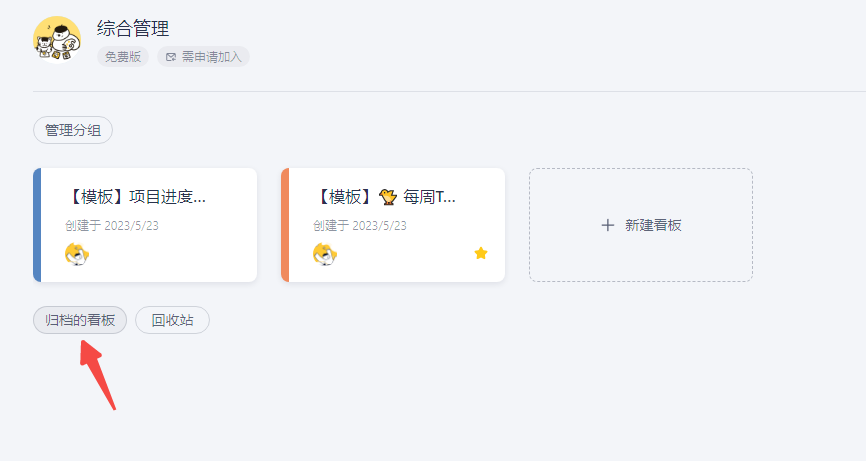This screenshot has height=461, width=866.
Task: Click the icon inside the 需申请加入 tag
Action: point(171,57)
